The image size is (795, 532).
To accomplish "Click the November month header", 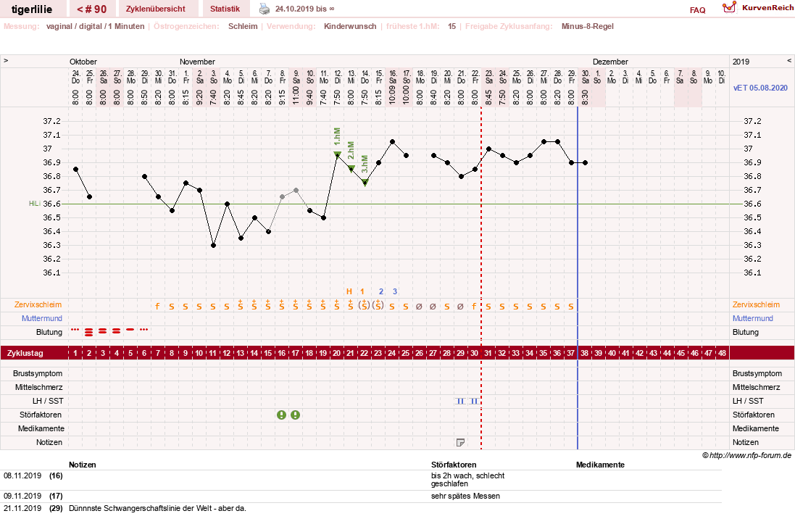I will tap(197, 62).
